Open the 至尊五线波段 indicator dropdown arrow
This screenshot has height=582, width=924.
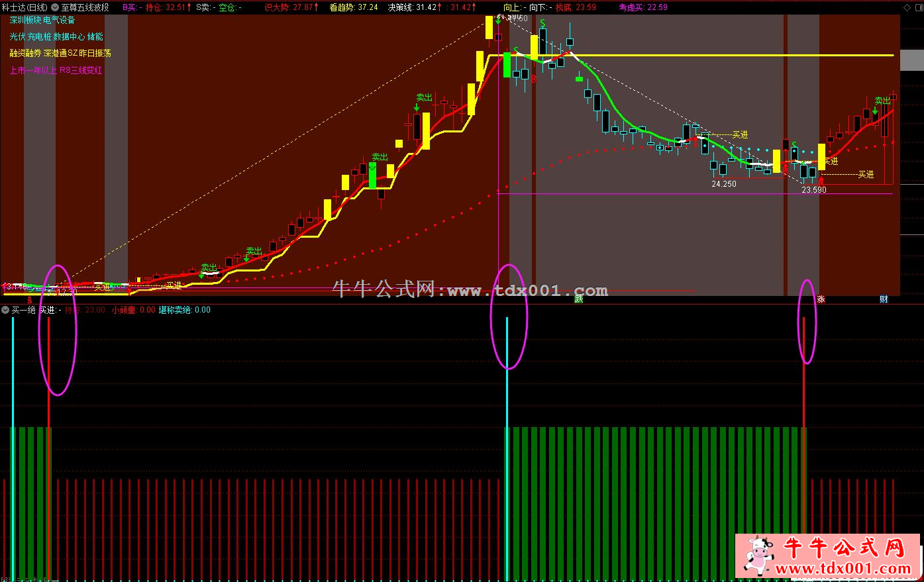coord(55,7)
